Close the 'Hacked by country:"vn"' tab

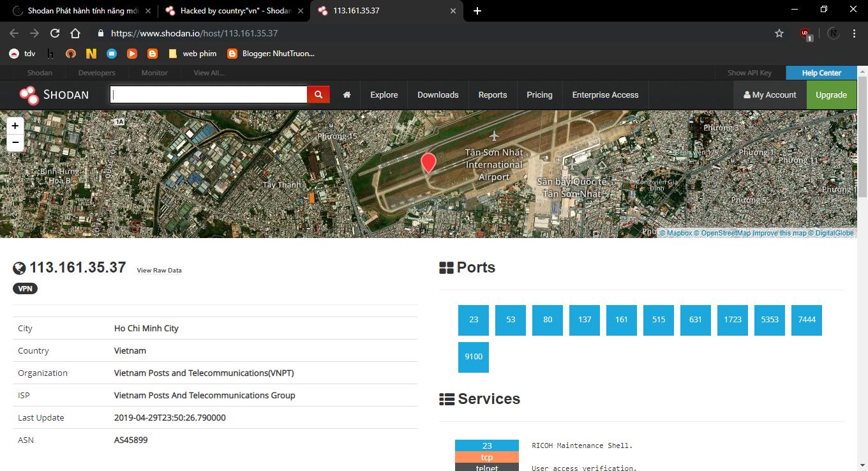click(x=301, y=11)
